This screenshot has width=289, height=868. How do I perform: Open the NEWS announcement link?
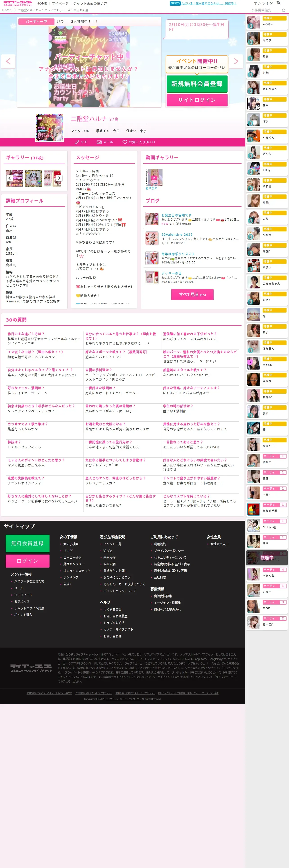(x=209, y=3)
